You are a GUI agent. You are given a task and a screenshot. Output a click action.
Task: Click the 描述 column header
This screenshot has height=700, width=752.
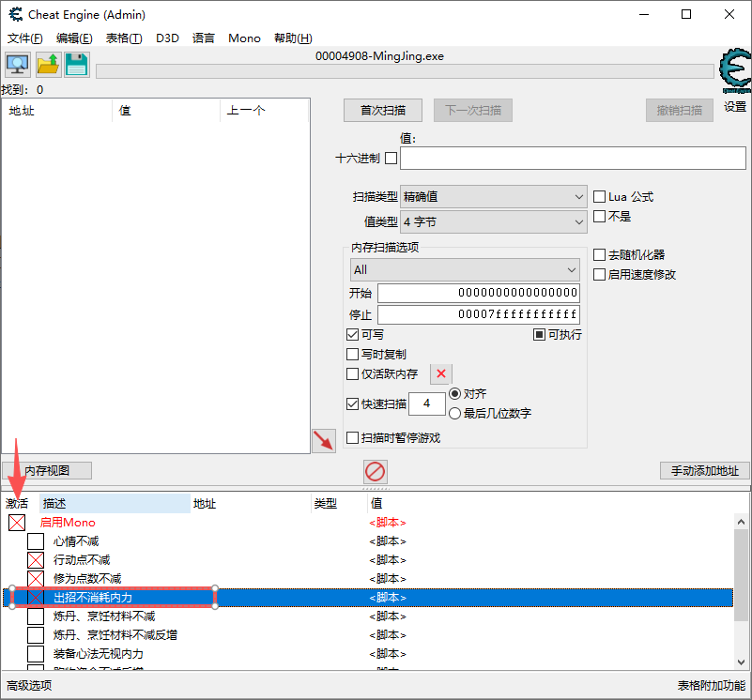[115, 504]
